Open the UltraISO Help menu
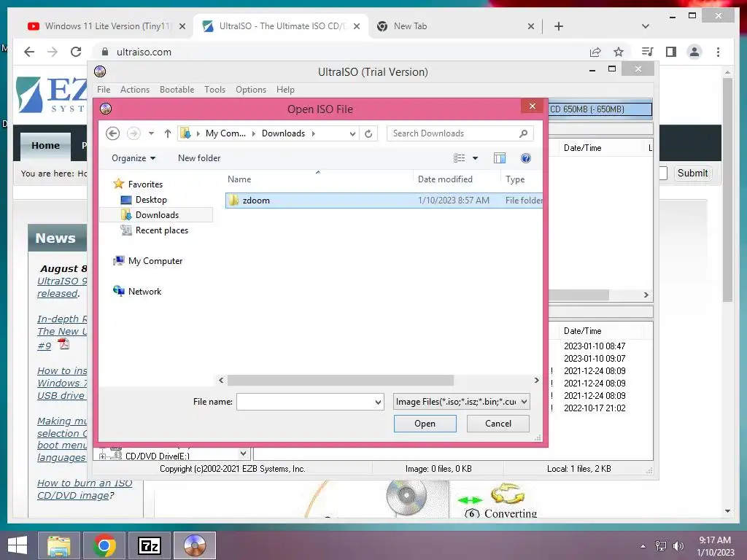747x560 pixels. (285, 90)
